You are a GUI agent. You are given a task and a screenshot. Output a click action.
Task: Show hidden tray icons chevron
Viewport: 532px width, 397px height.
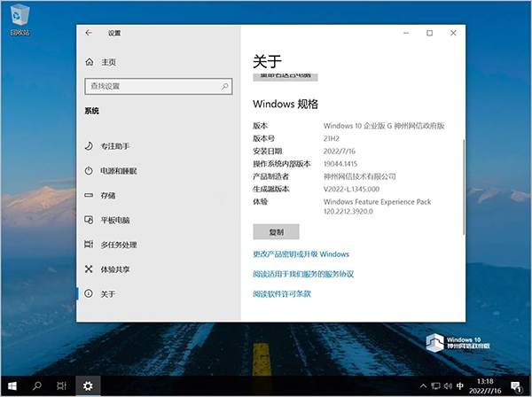click(x=423, y=385)
